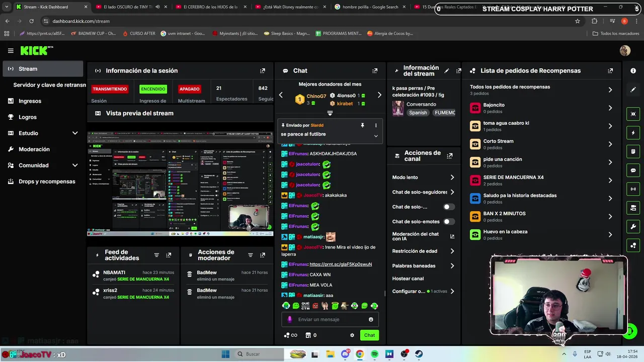Open Palabras baneadas settings
The height and width of the screenshot is (362, 644).
[x=423, y=265]
